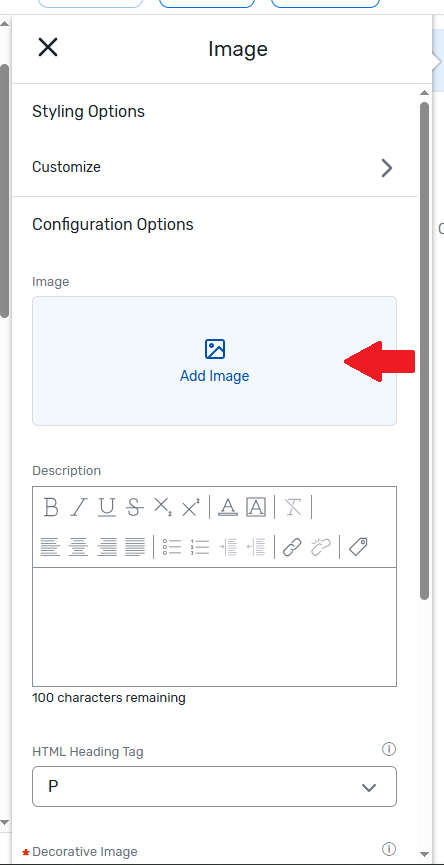Expand the Customize styling option
The width and height of the screenshot is (444, 865).
point(214,167)
